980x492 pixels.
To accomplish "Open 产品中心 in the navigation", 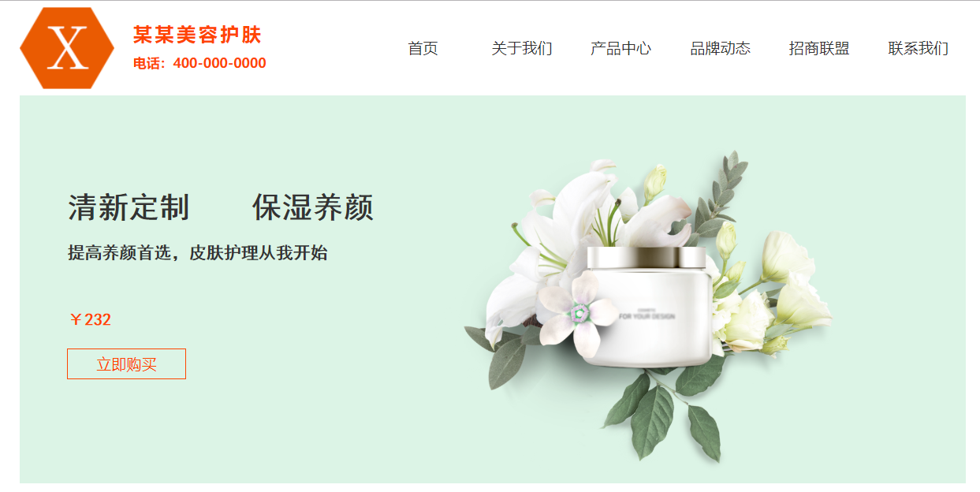I will pos(621,49).
